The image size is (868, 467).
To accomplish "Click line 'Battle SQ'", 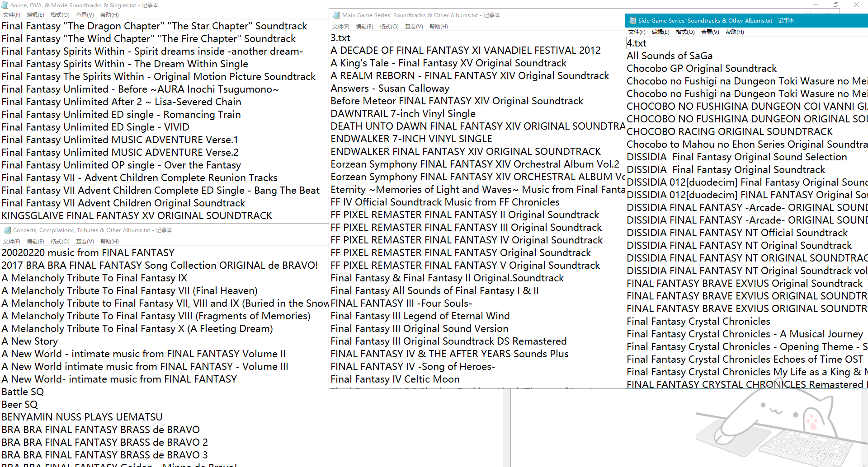I will pos(23,392).
